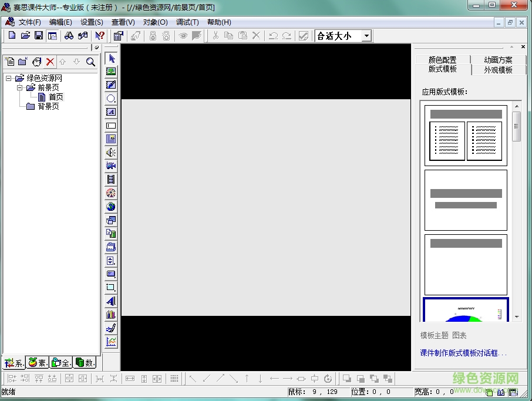The image size is (532, 401).
Task: Click the template list scroll up arrow
Action: 517,106
